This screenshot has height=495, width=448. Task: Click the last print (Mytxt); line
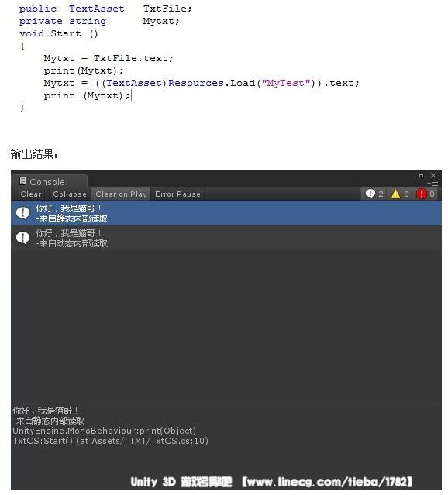click(87, 95)
